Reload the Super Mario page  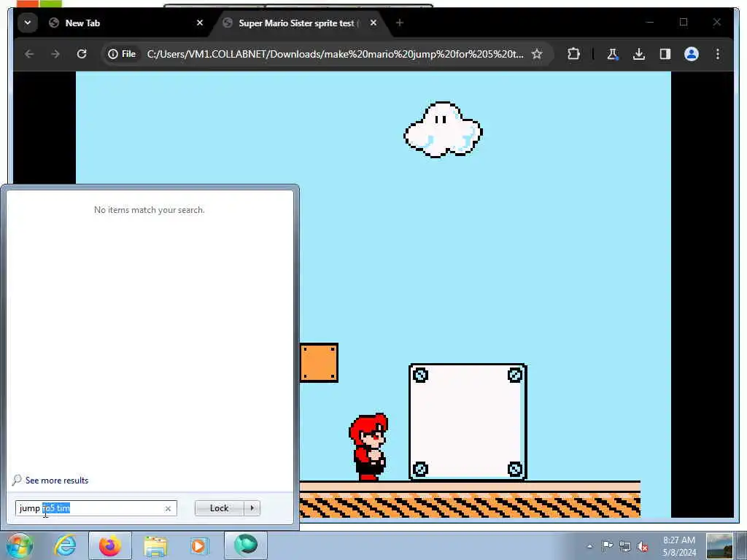tap(82, 54)
